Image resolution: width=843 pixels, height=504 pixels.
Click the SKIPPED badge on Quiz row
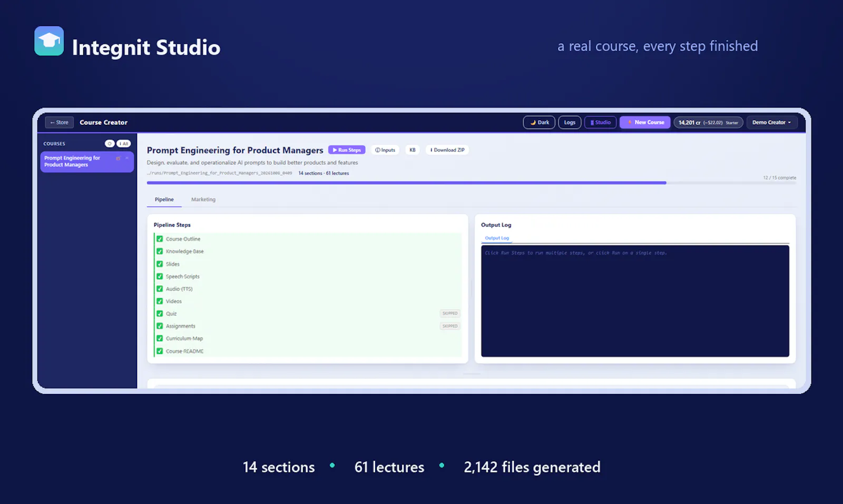point(450,313)
